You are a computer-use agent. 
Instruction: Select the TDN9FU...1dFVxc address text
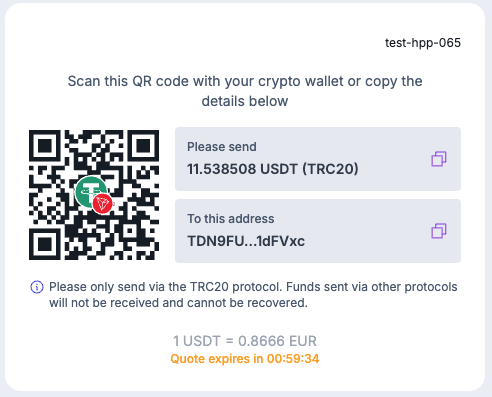[246, 241]
